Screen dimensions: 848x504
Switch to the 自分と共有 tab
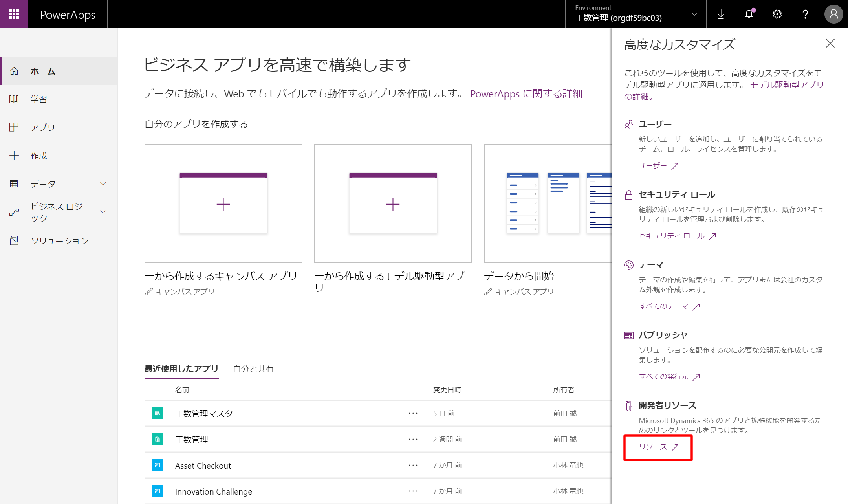[x=253, y=369]
